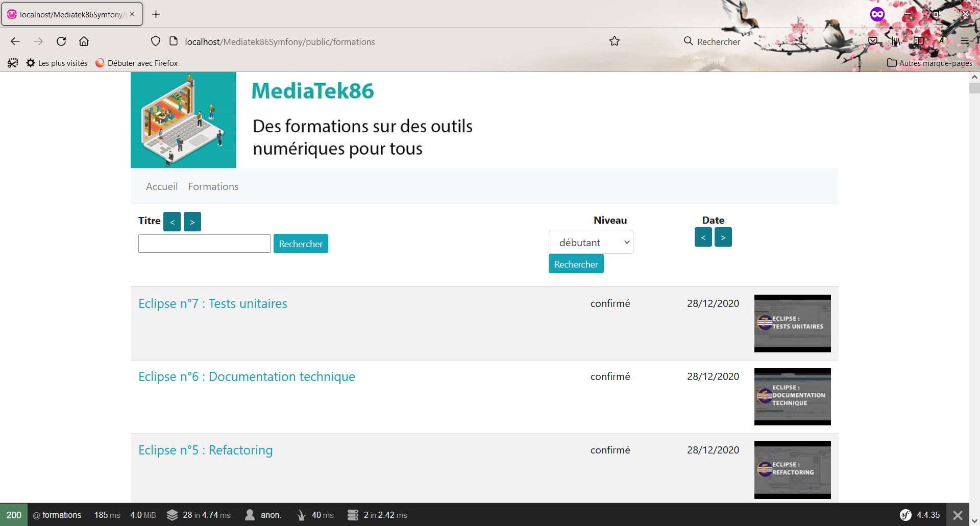Click Rechercher button next to title field
The height and width of the screenshot is (526, 980).
301,244
